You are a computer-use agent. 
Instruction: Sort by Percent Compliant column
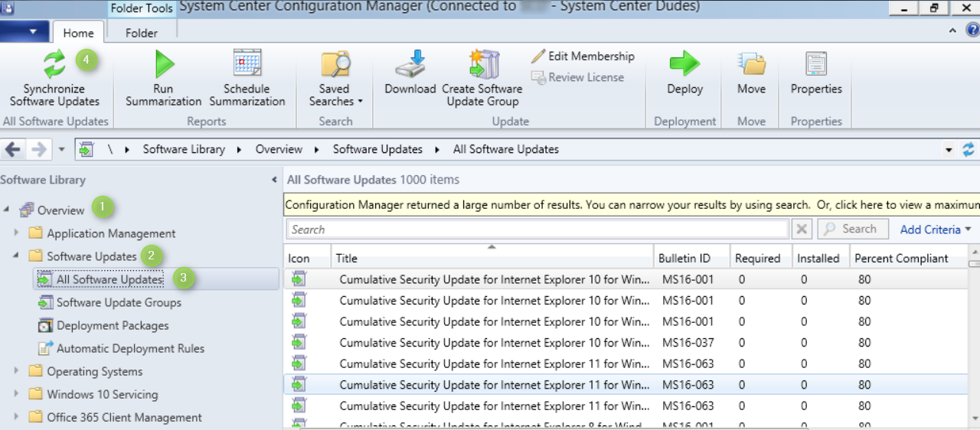909,258
